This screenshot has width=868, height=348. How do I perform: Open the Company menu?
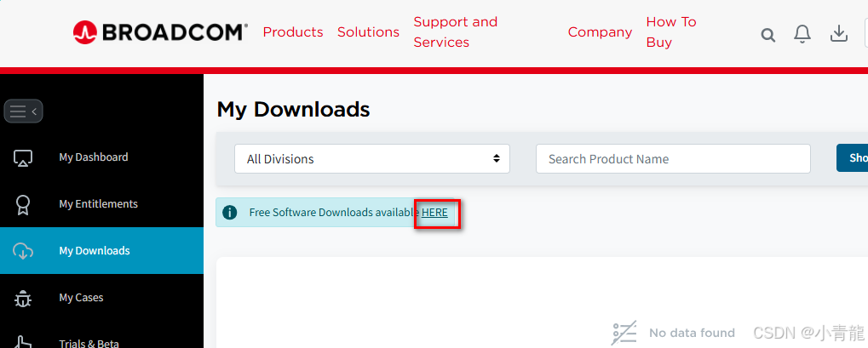coord(600,32)
